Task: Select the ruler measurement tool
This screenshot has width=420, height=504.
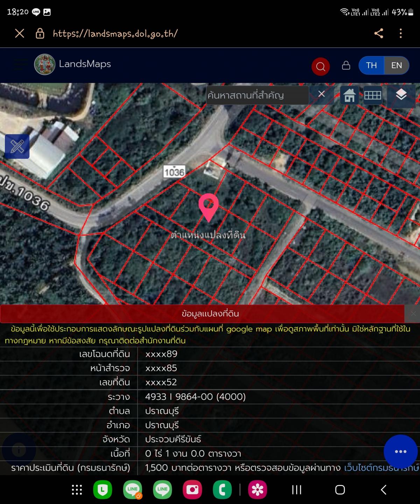Action: 17,146
